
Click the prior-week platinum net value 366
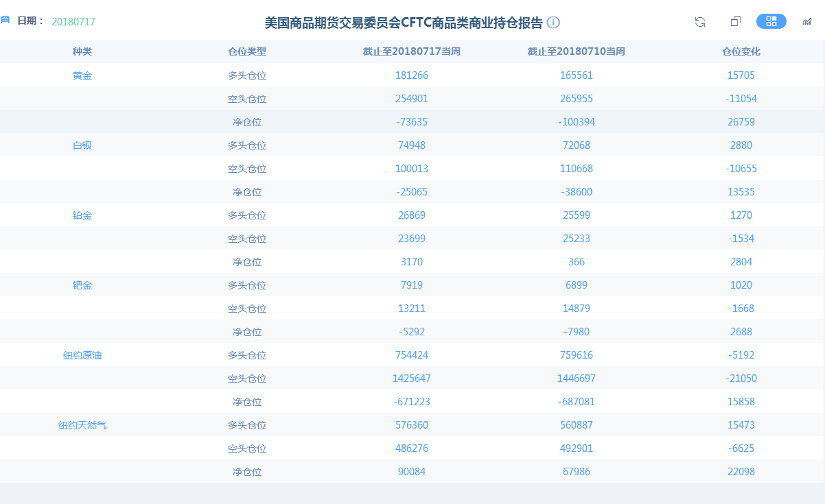(x=577, y=262)
